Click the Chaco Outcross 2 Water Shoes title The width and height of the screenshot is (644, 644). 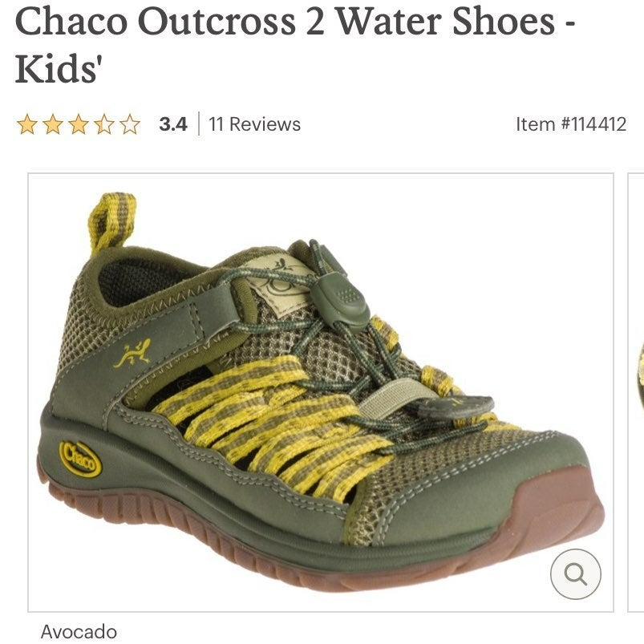(294, 44)
